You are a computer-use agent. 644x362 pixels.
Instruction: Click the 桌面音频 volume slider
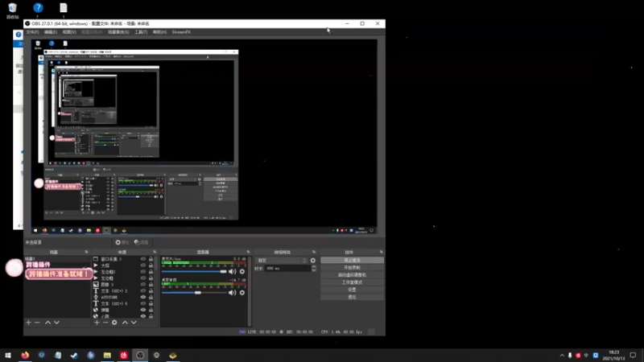(x=194, y=293)
